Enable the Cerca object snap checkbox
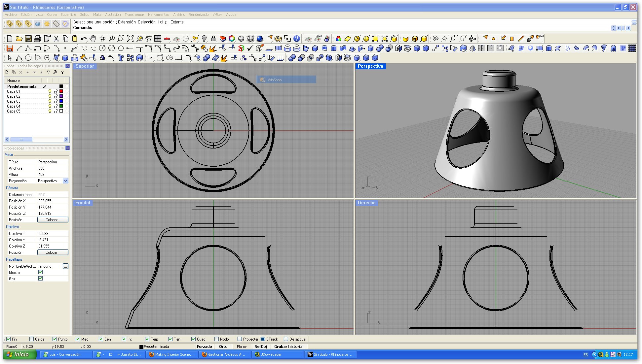The image size is (642, 364). (x=32, y=339)
